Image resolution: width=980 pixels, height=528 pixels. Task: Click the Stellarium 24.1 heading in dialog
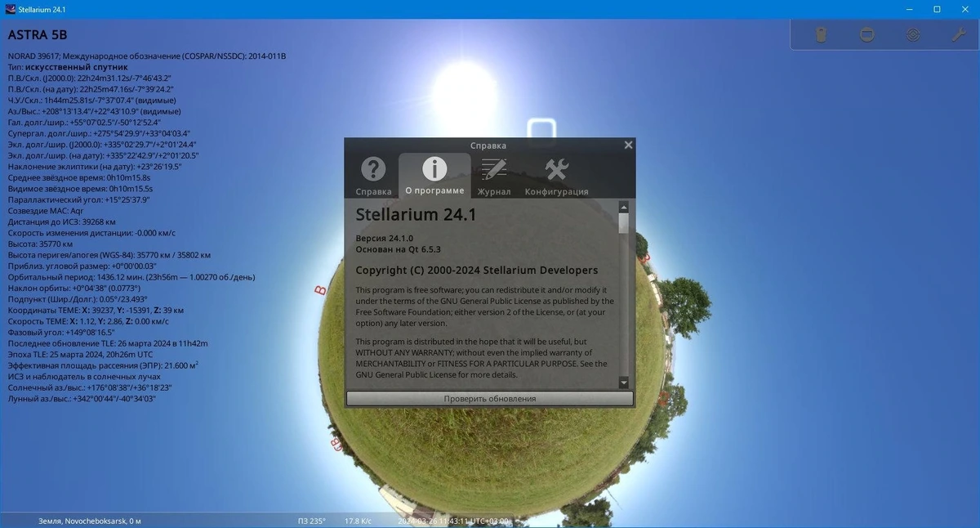pyautogui.click(x=416, y=215)
